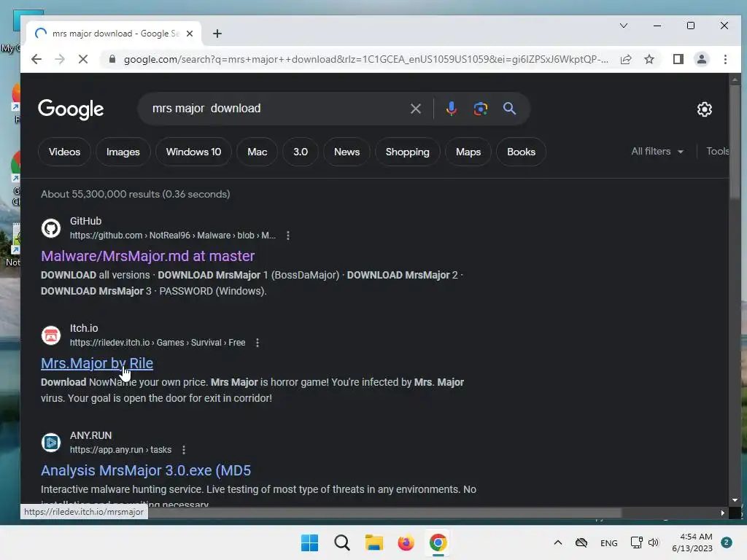Switch to Shopping results
Image resolution: width=747 pixels, height=560 pixels.
point(407,152)
